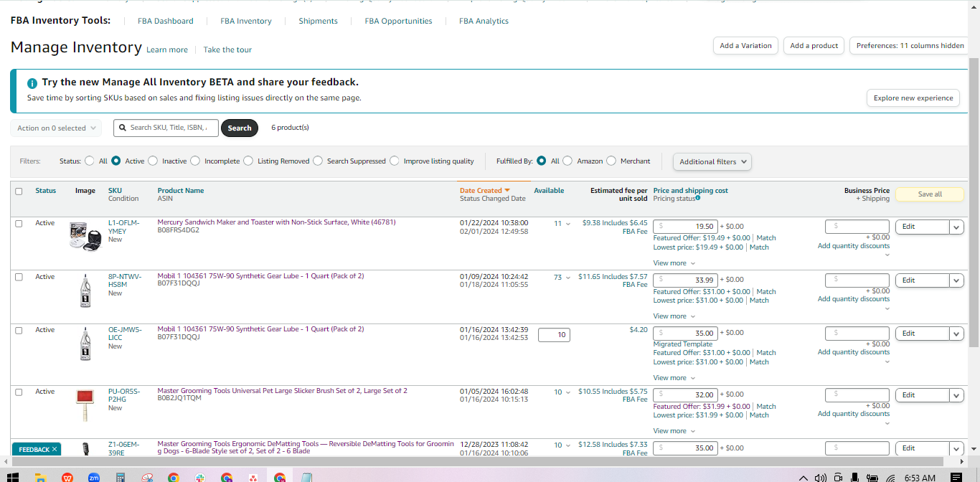Select the Listing Removed filter
Screen dimensions: 980x482
(x=248, y=161)
